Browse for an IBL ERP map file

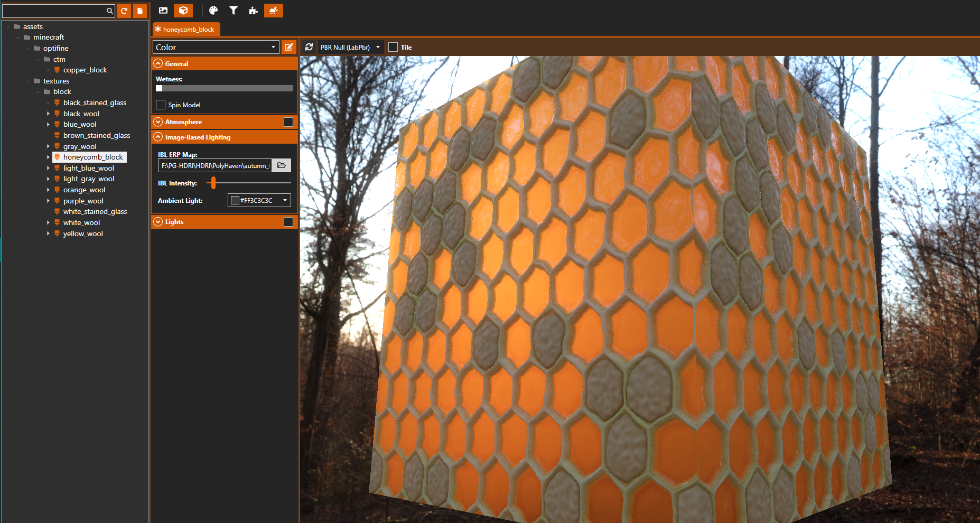[282, 165]
